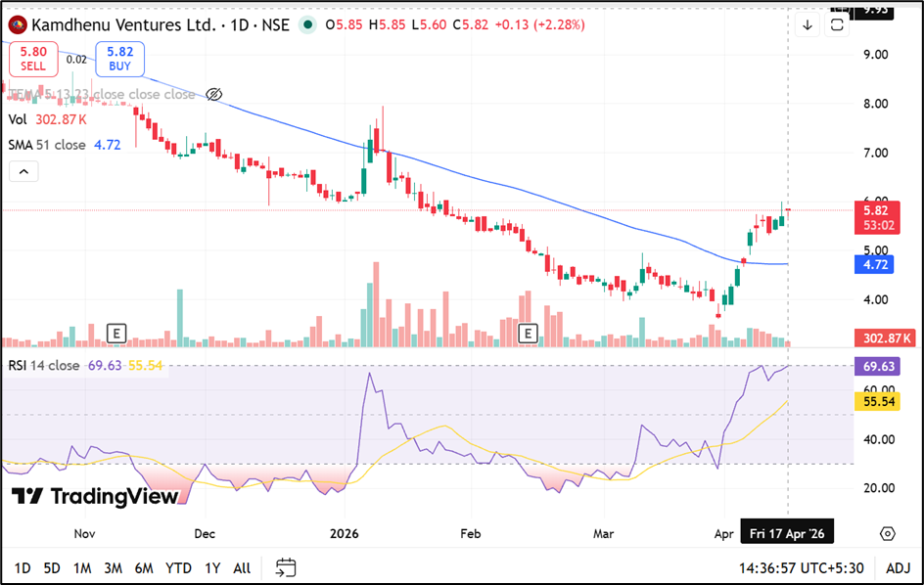Click the down-arrow icon at chart top right
Viewport: 924px width, 585px height.
pos(807,25)
